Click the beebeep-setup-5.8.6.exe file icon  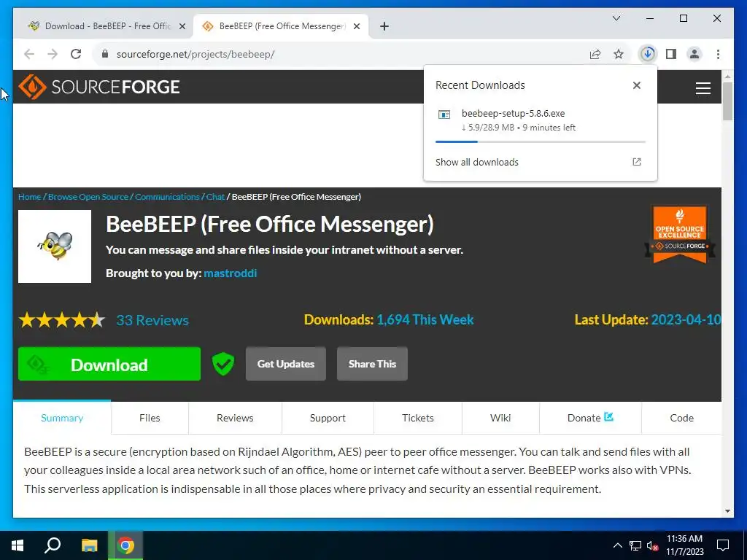(444, 114)
